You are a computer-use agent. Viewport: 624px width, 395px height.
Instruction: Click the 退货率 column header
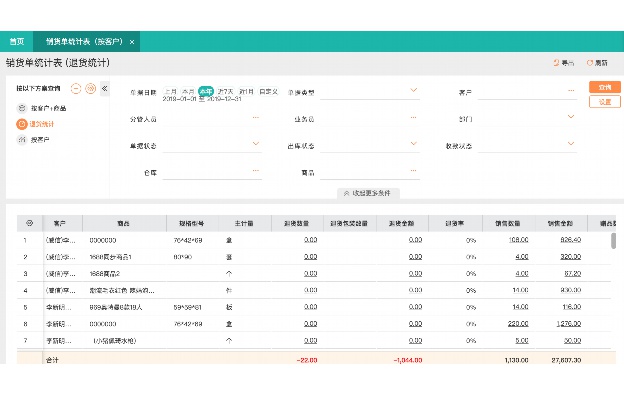pos(455,224)
